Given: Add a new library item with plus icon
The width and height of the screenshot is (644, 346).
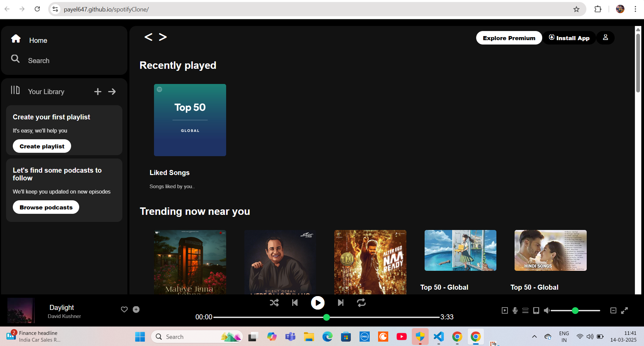Looking at the screenshot, I should (98, 92).
